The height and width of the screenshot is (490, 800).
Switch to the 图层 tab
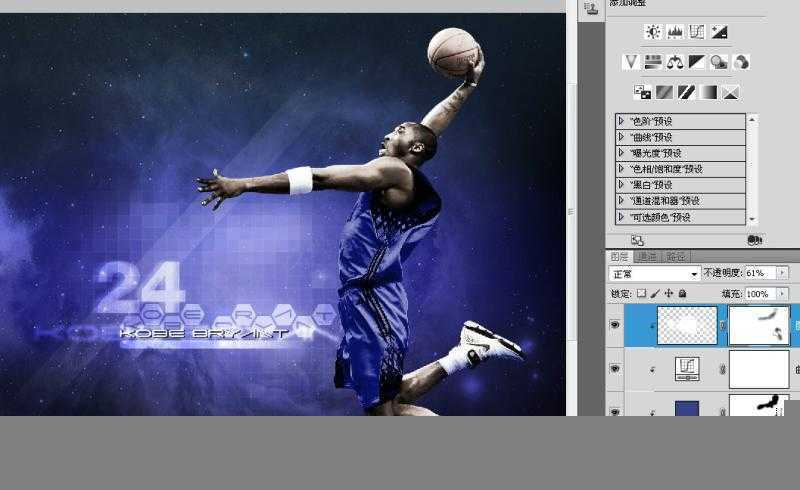pos(619,256)
